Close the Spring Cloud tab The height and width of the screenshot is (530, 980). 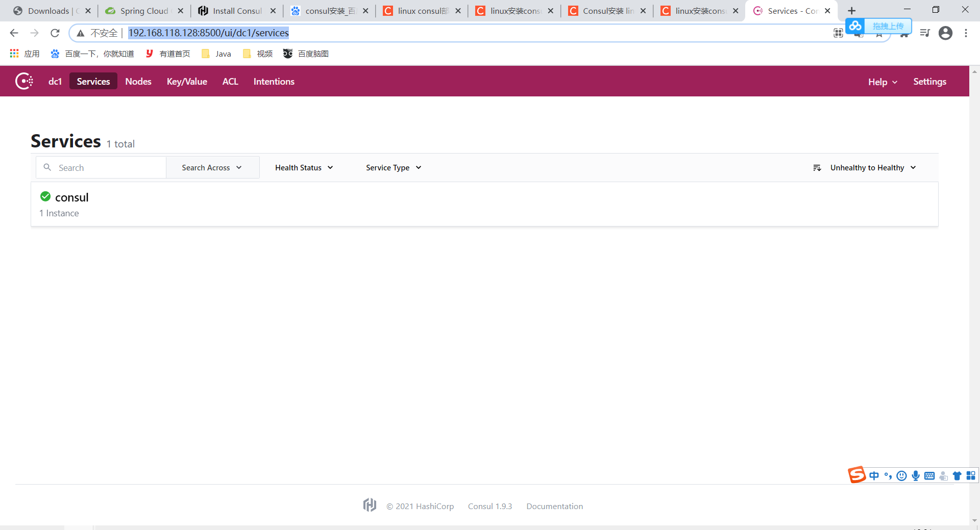coord(180,11)
